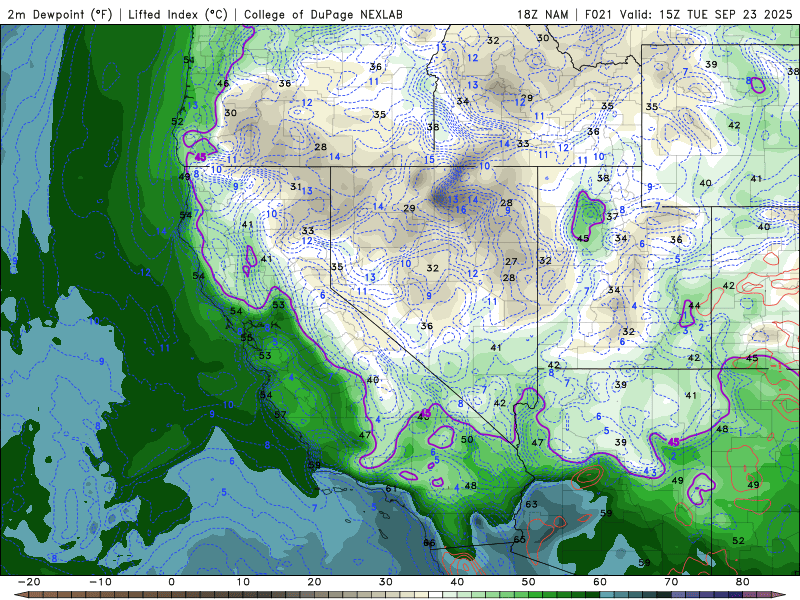The height and width of the screenshot is (600, 800).
Task: Click the '-20' color scale label
Action: tap(29, 582)
